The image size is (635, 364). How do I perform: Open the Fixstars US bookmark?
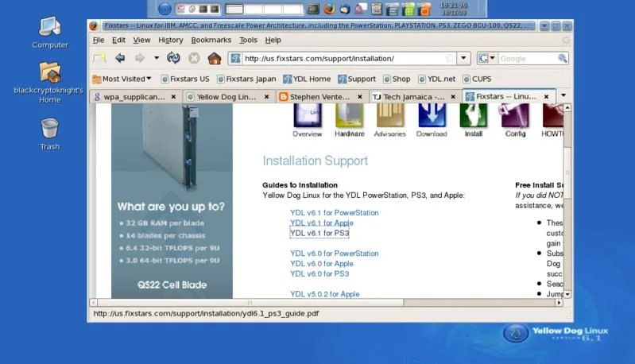[x=185, y=79]
